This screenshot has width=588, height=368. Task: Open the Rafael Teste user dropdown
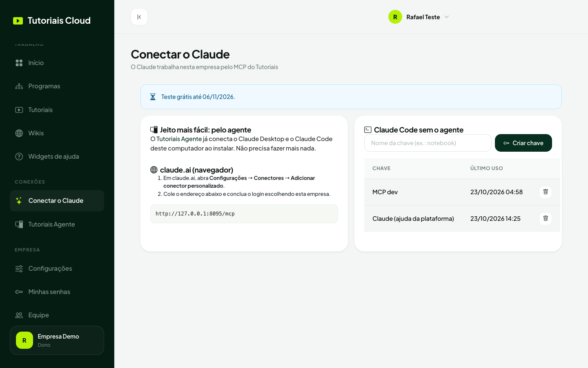coord(419,17)
